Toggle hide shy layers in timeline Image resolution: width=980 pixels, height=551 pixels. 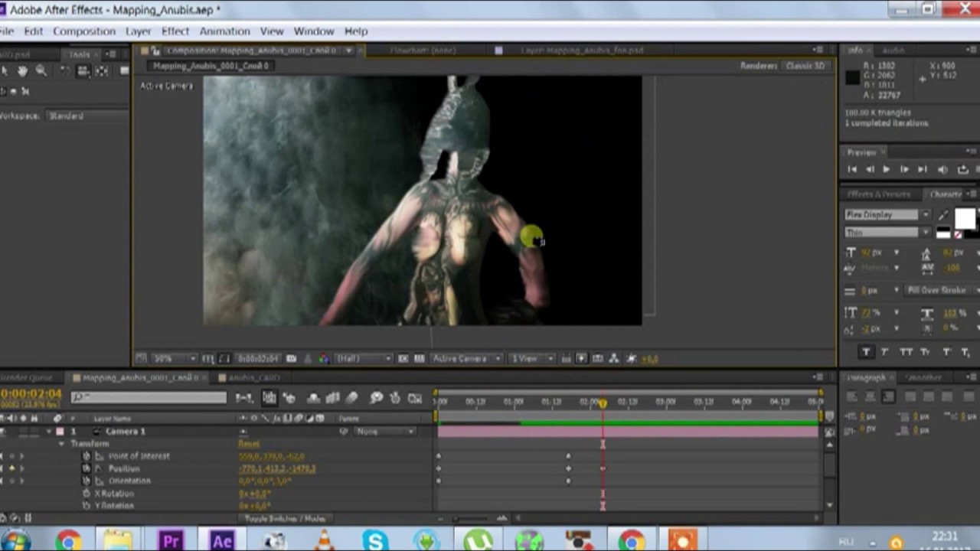click(313, 398)
